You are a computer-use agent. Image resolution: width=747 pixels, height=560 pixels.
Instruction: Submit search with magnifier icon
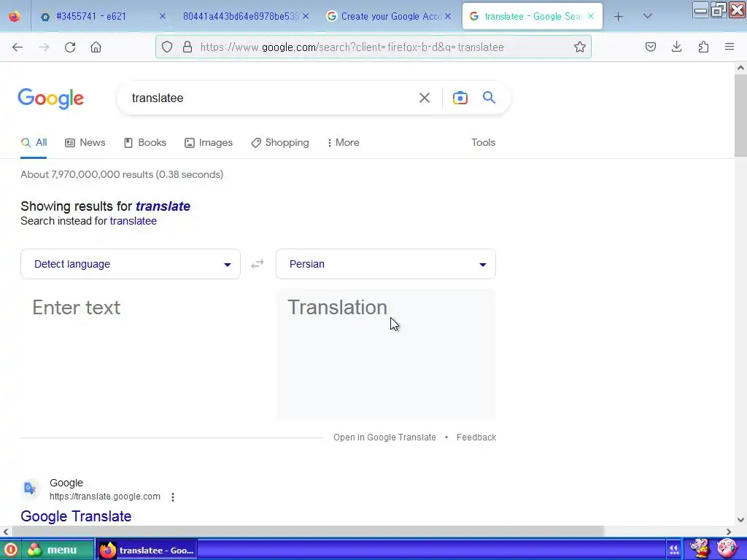point(489,98)
